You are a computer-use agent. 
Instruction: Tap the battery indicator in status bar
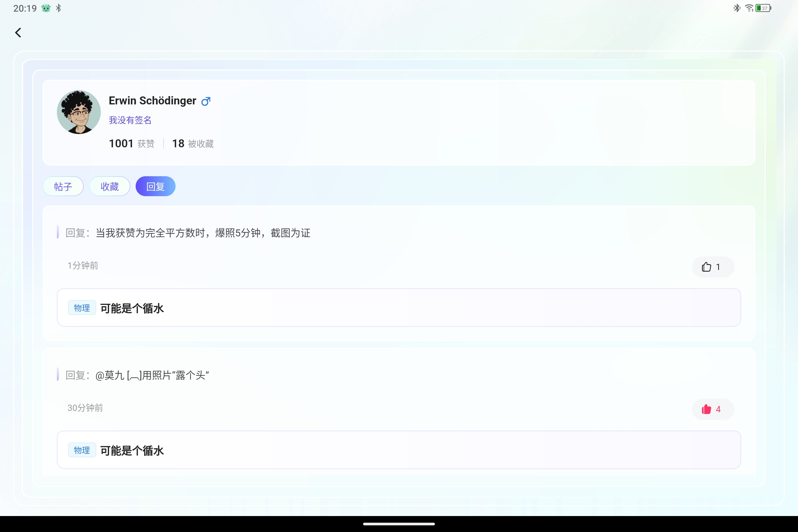coord(763,8)
